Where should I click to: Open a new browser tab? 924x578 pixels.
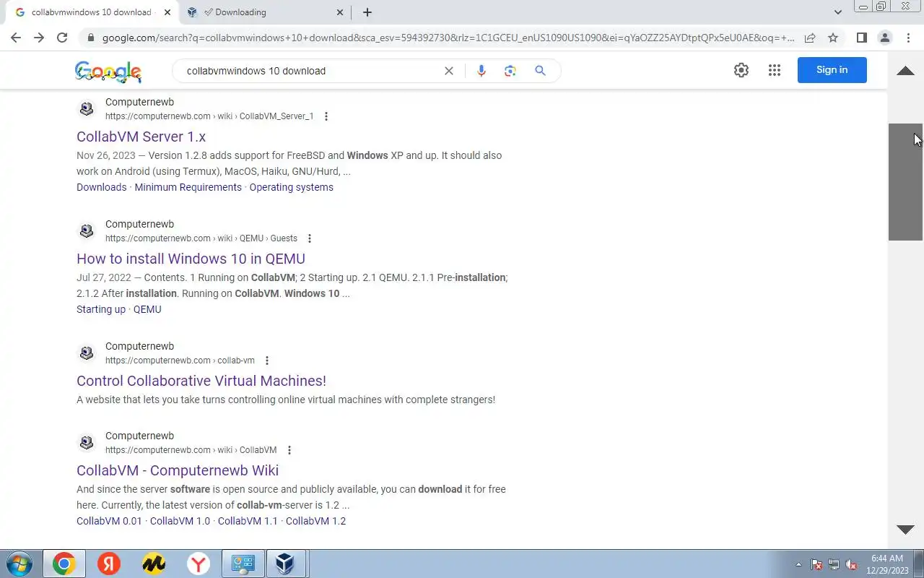point(367,12)
